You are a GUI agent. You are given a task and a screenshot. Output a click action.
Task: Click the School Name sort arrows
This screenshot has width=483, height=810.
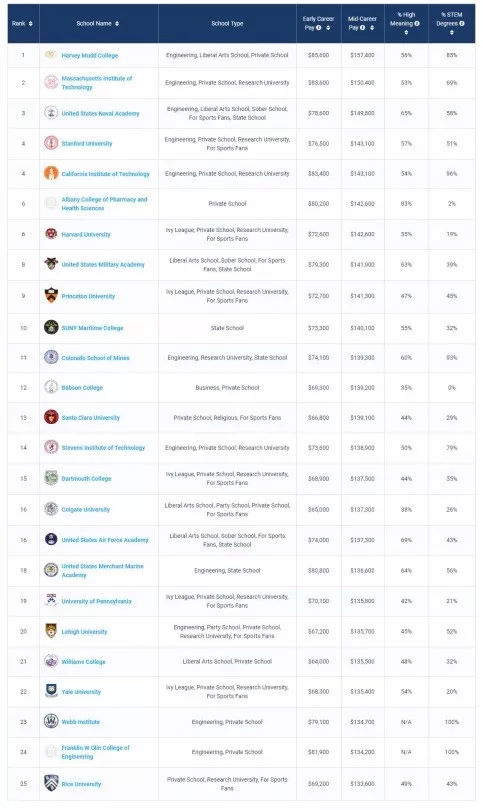pyautogui.click(x=117, y=24)
